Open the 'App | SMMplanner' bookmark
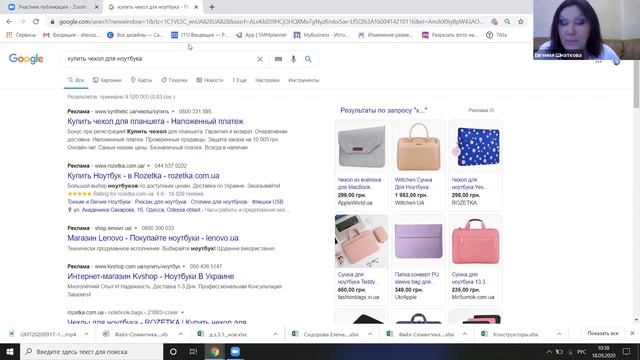This screenshot has width=640, height=360. 261,35
